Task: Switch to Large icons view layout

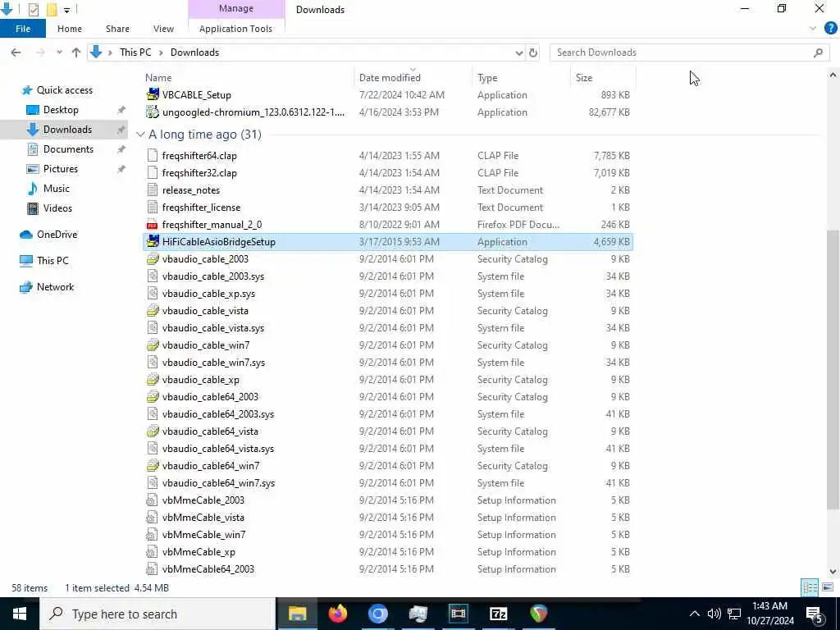Action: click(828, 587)
